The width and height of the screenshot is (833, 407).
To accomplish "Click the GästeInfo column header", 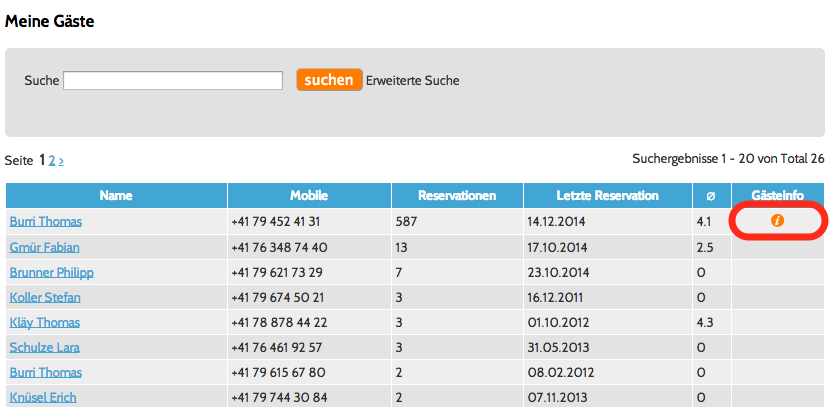I will coord(778,195).
